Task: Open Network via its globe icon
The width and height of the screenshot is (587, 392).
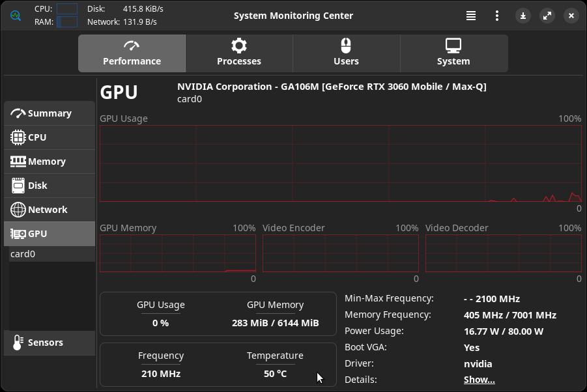Action: tap(18, 210)
